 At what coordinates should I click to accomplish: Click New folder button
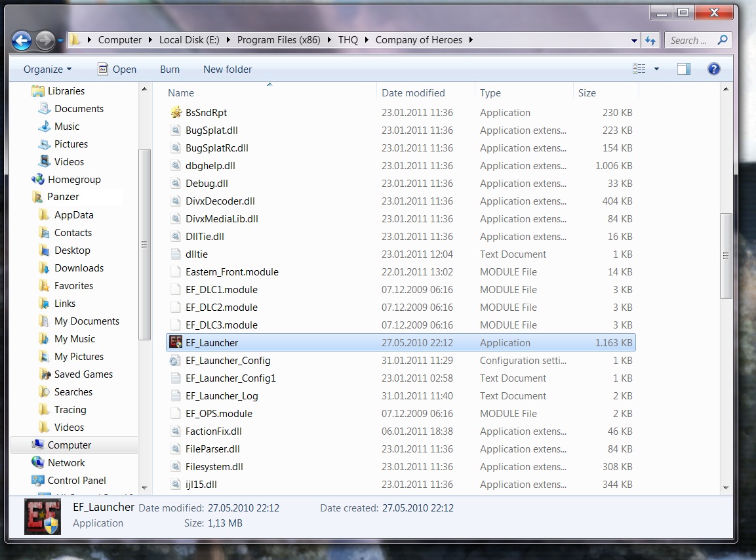(227, 70)
